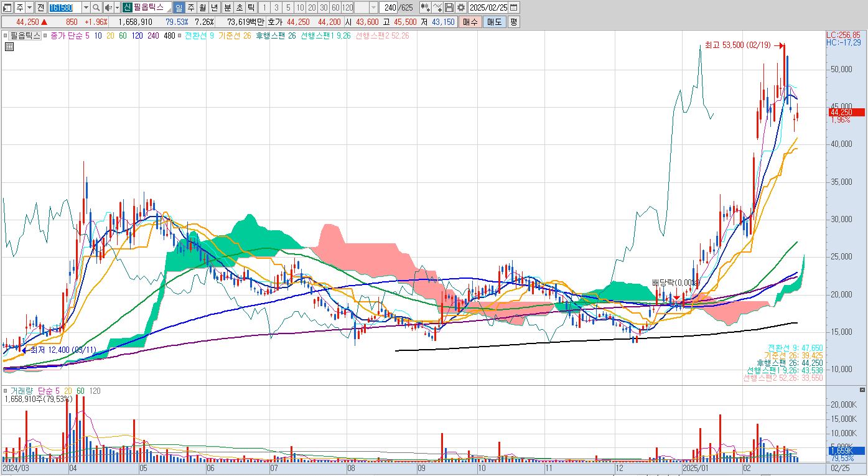
Task: Select the 일 daily period toggle
Action: 179,7
